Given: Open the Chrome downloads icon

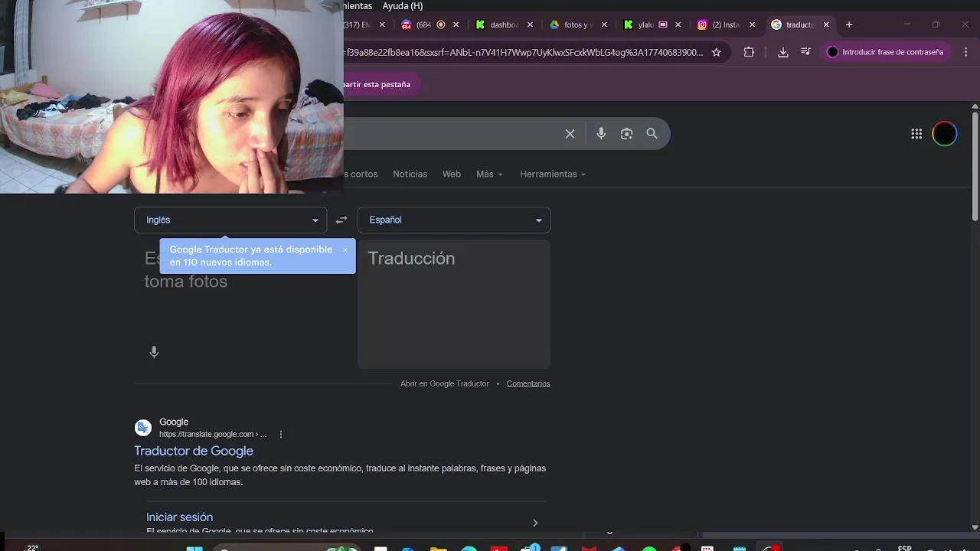Looking at the screenshot, I should point(782,52).
